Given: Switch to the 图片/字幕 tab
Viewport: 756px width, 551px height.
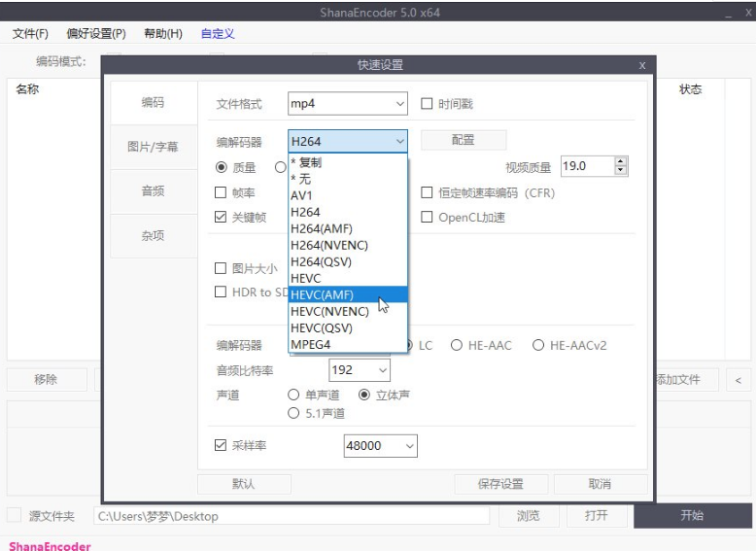Looking at the screenshot, I should [154, 147].
